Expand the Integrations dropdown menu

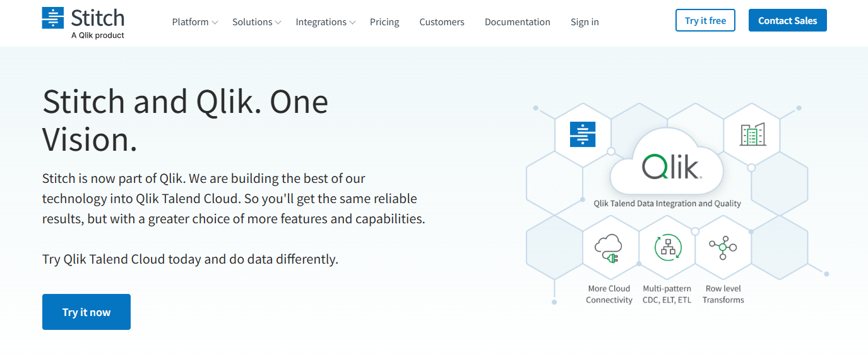click(x=321, y=22)
